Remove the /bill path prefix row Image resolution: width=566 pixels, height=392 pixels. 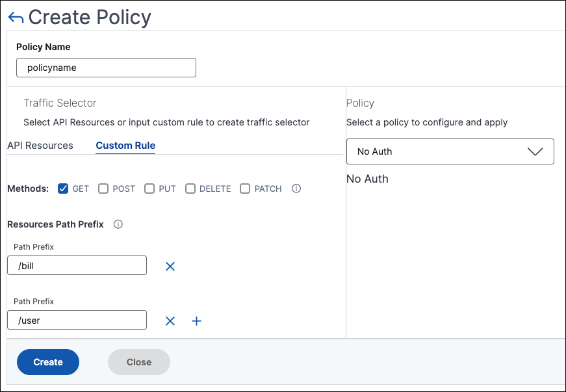(170, 267)
